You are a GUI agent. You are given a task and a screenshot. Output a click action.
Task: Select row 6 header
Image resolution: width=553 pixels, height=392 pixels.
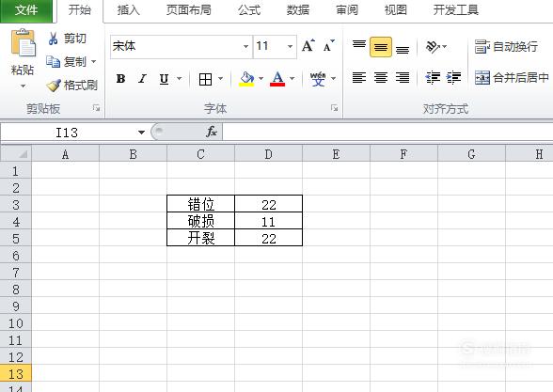tap(15, 256)
